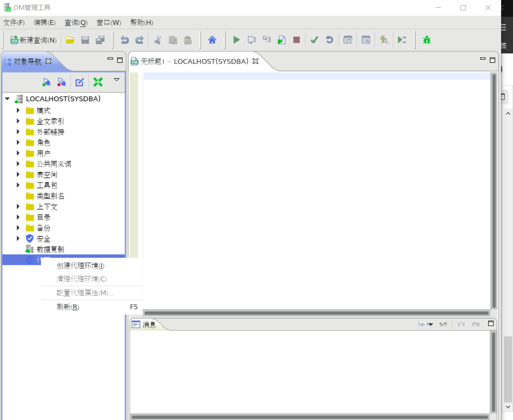Image resolution: width=513 pixels, height=420 pixels.
Task: Open the green bug Debug icon
Action: click(x=427, y=40)
